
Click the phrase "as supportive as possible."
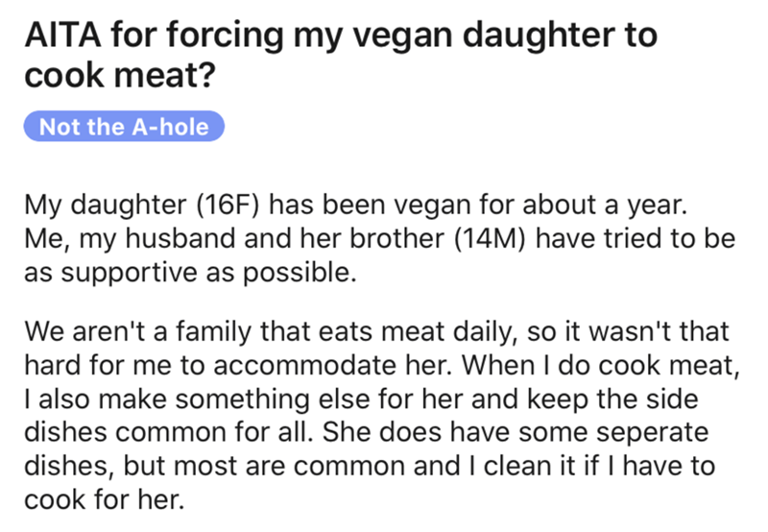[x=190, y=273]
